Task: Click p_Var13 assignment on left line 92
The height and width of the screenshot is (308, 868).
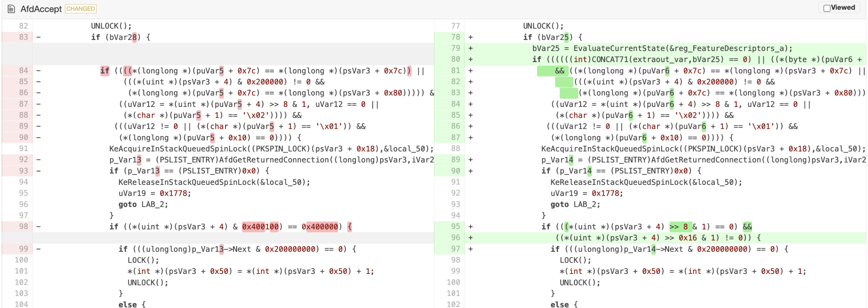Action: point(271,160)
